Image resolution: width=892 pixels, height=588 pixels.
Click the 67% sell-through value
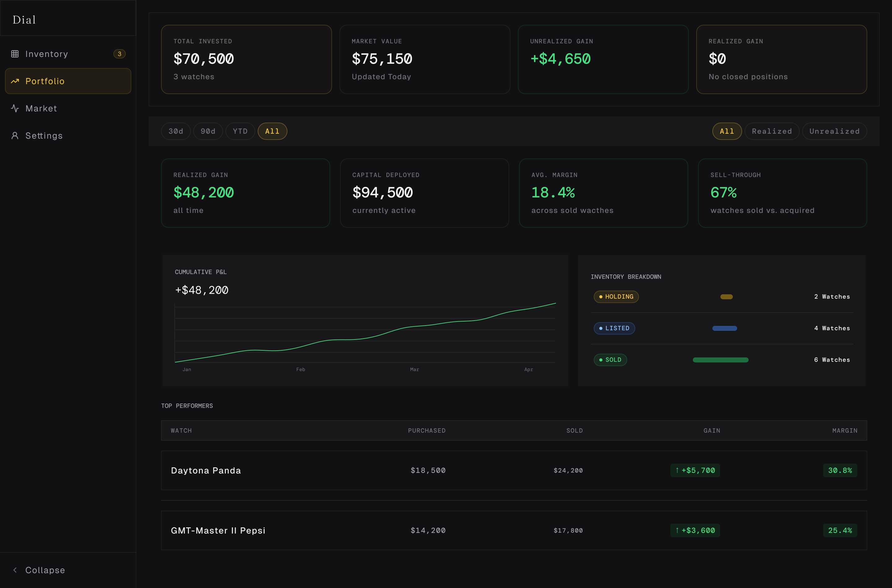[x=724, y=193]
